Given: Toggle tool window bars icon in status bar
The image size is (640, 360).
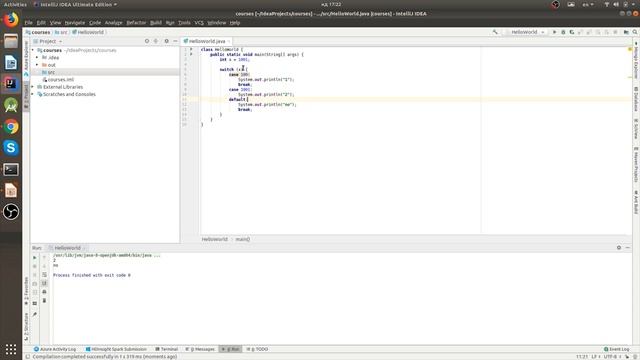Looking at the screenshot, I should (27, 356).
